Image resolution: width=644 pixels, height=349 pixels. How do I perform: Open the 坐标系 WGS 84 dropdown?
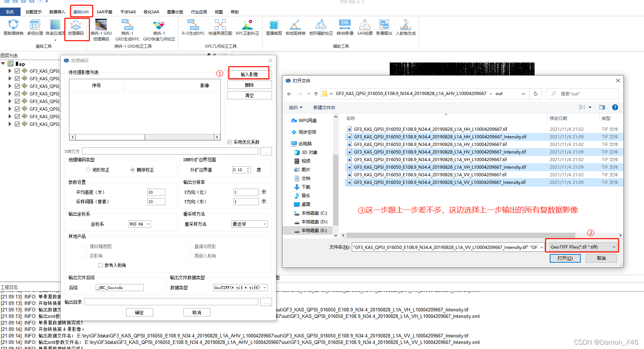pos(140,224)
